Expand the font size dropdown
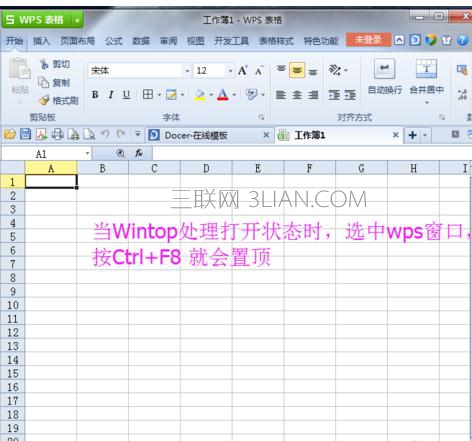 (x=230, y=71)
